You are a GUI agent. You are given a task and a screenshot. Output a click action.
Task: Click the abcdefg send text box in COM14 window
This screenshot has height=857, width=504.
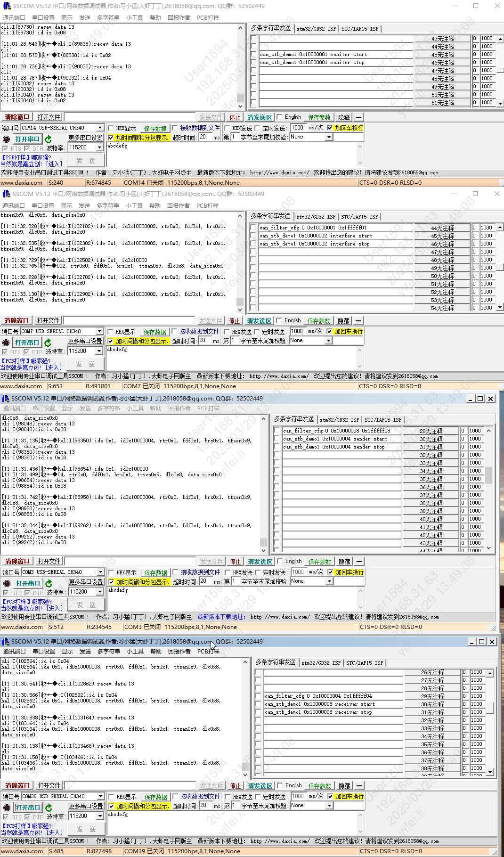click(x=233, y=154)
